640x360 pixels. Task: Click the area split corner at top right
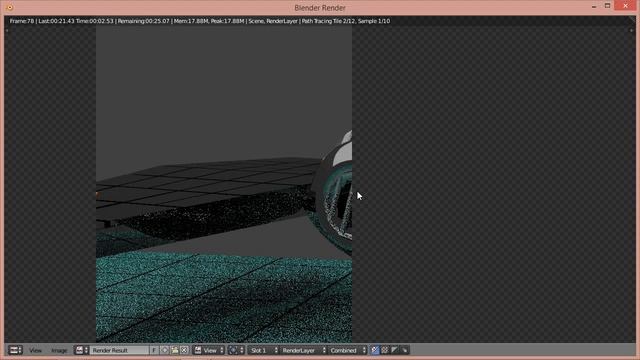[633, 20]
